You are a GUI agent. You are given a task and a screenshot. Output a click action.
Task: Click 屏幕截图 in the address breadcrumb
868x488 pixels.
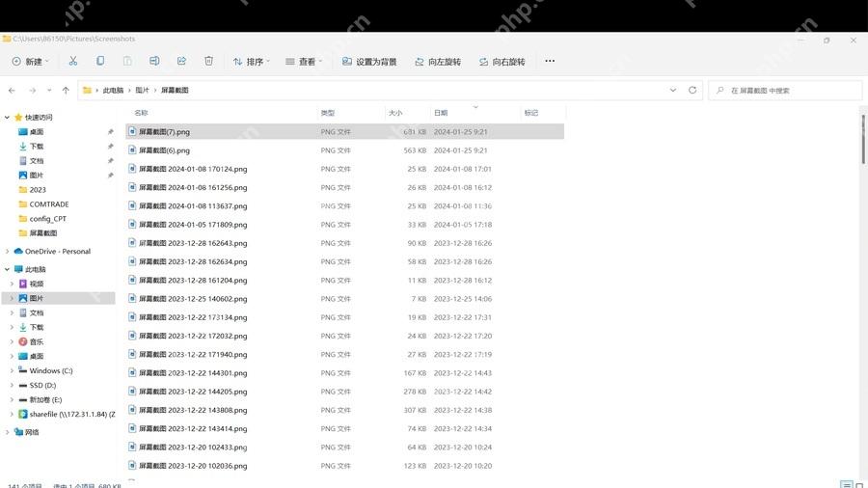coord(175,91)
